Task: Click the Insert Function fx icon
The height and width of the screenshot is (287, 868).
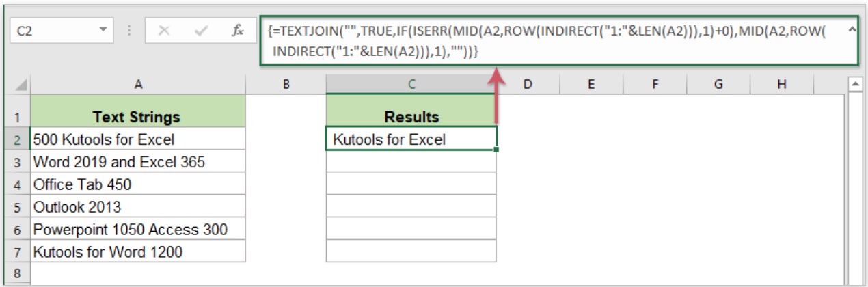Action: point(237,31)
